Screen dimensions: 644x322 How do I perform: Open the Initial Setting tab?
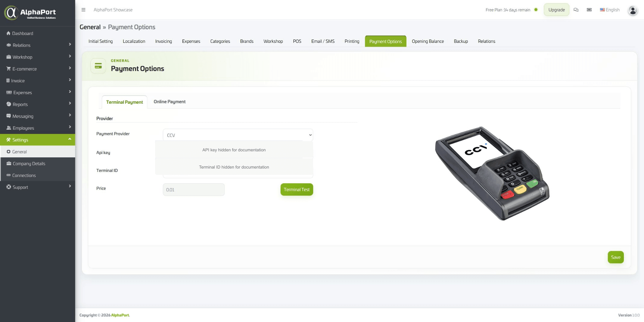point(101,41)
